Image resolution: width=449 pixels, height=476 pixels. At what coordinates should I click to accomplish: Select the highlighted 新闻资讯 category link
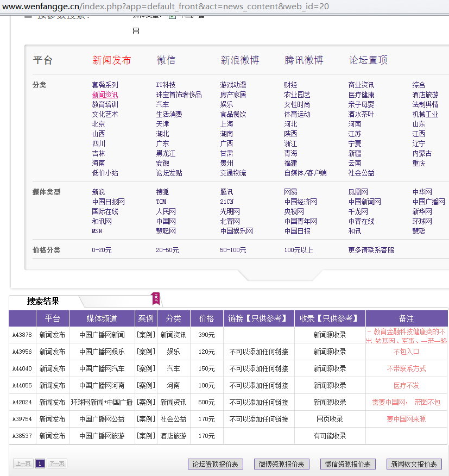click(105, 95)
